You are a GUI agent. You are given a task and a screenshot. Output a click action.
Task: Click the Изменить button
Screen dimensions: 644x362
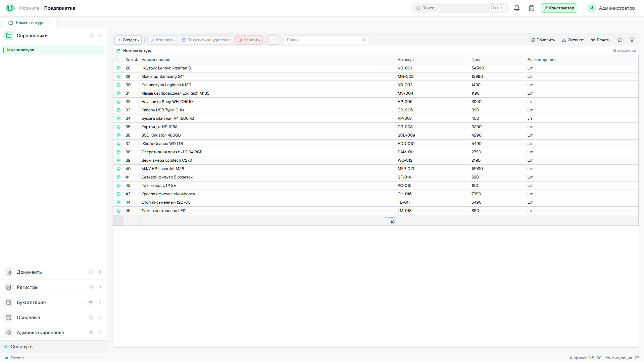click(x=162, y=40)
